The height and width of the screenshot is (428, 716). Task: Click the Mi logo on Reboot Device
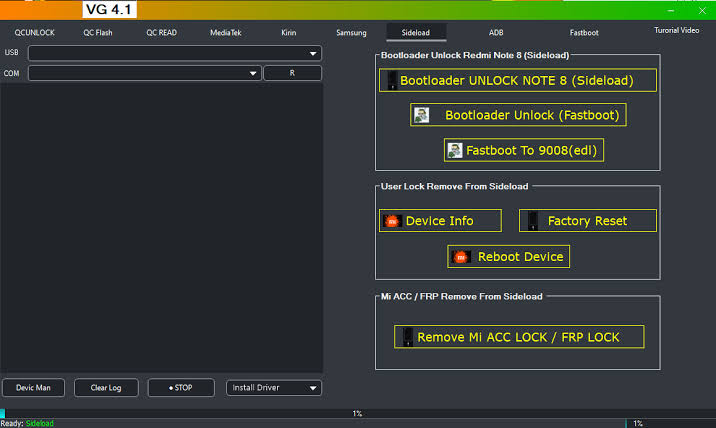click(462, 257)
